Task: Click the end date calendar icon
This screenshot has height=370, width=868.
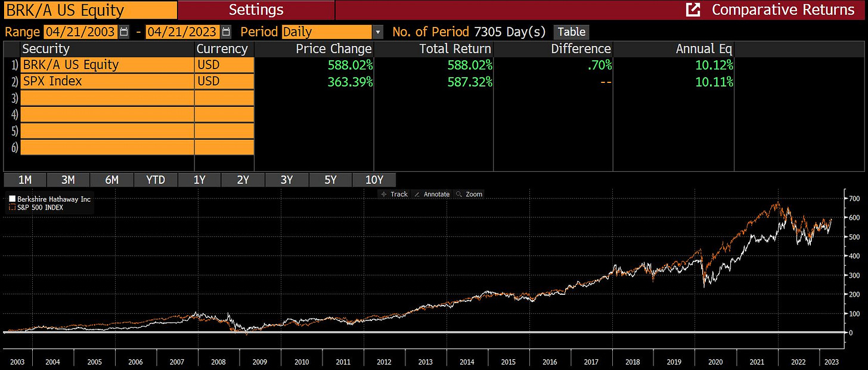Action: click(226, 32)
